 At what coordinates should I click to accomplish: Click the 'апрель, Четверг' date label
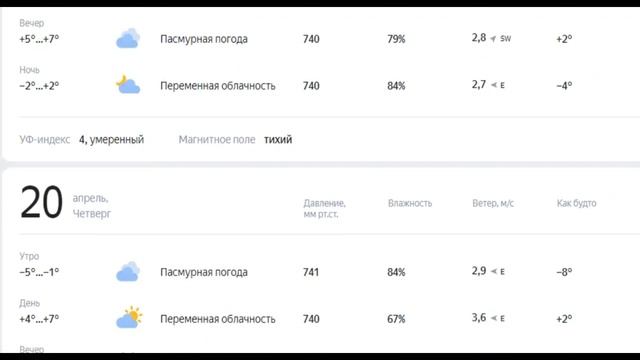92,206
